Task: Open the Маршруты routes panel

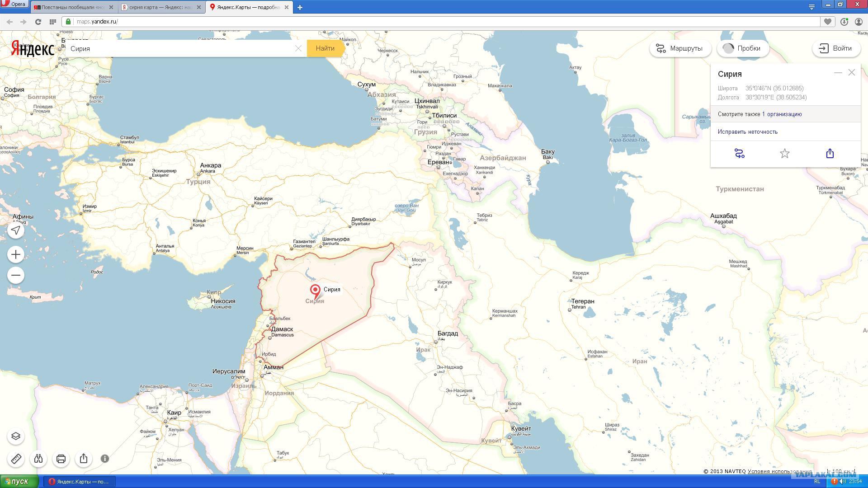Action: tap(680, 48)
